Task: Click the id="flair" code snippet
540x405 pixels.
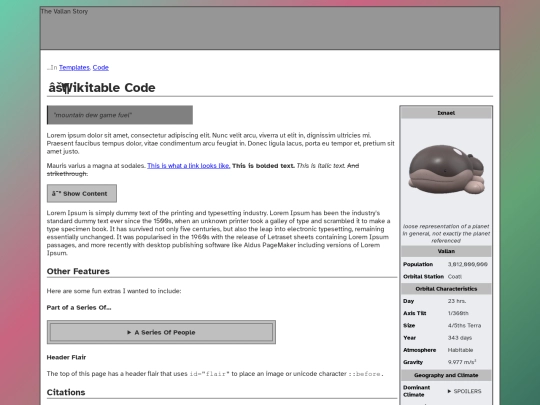Action: tap(209, 374)
